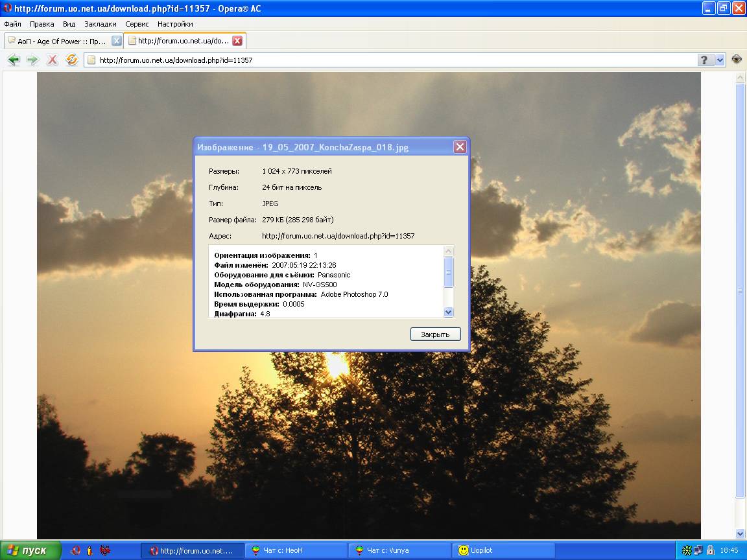Screen dimensions: 747x560
Task: Click the question mark icon in address bar
Action: [x=705, y=60]
